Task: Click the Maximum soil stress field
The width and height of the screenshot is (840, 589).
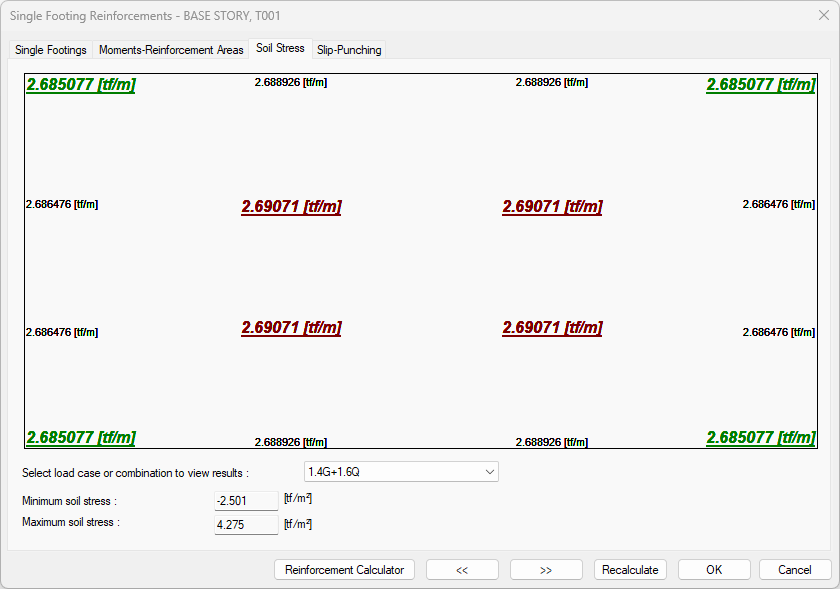Action: [x=246, y=524]
